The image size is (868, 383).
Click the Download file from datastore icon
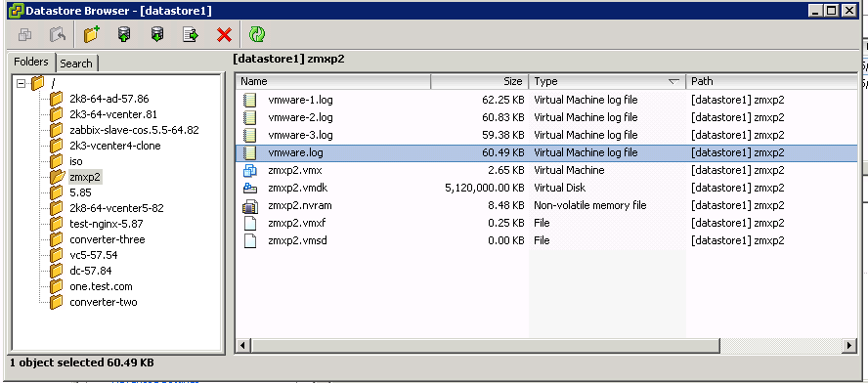(x=157, y=35)
